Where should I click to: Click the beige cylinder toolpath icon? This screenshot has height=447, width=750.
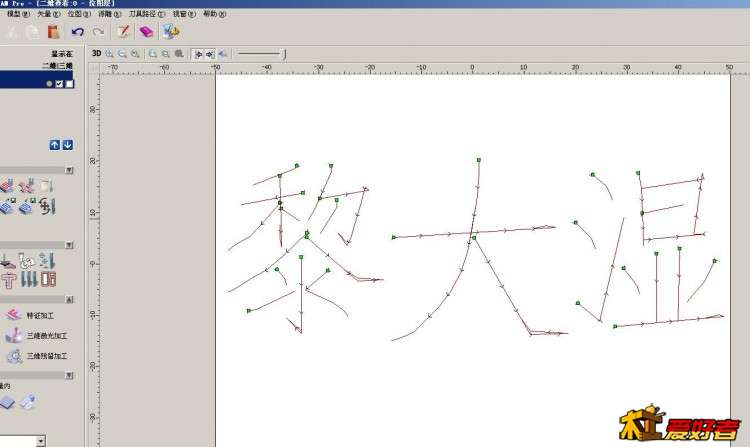(47, 185)
